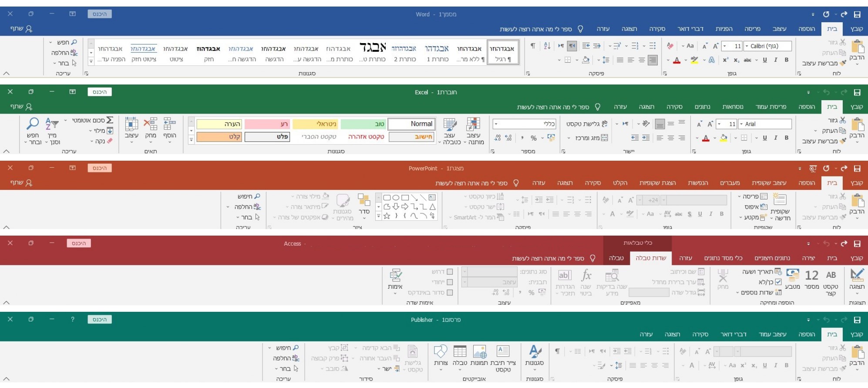This screenshot has height=388, width=868.
Task: Expand More Fields (שדות נוספים) in Access
Action: (759, 293)
